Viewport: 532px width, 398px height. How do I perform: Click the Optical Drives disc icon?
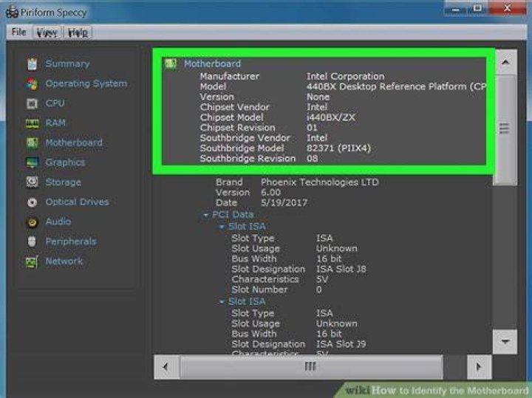coord(33,202)
